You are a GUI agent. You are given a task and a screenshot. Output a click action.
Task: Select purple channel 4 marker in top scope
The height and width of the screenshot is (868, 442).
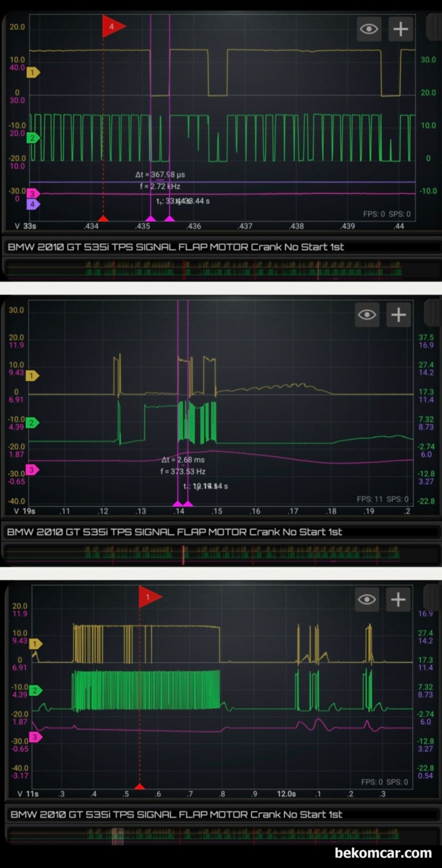point(33,204)
